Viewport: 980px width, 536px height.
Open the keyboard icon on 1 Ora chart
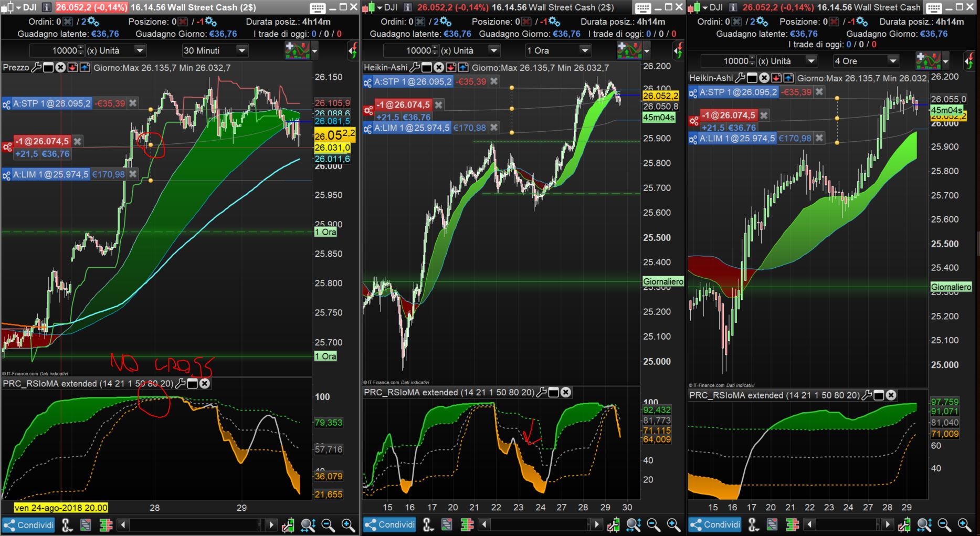tap(642, 8)
